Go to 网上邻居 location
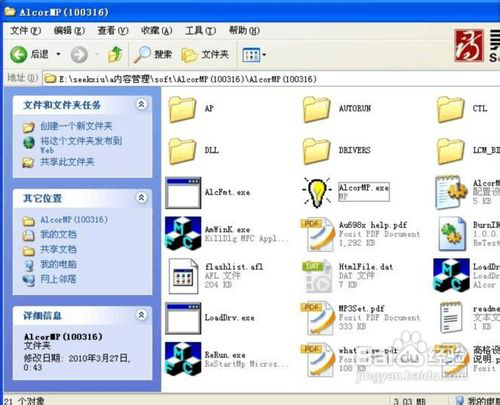500x405 pixels. pos(58,279)
